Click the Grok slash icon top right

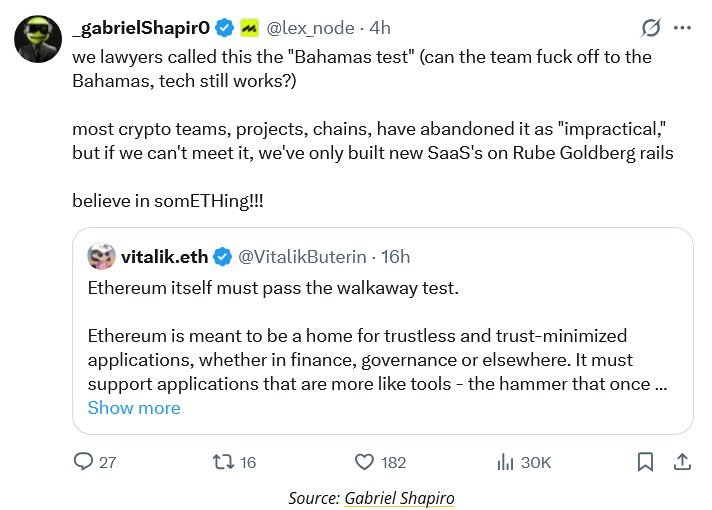[651, 28]
